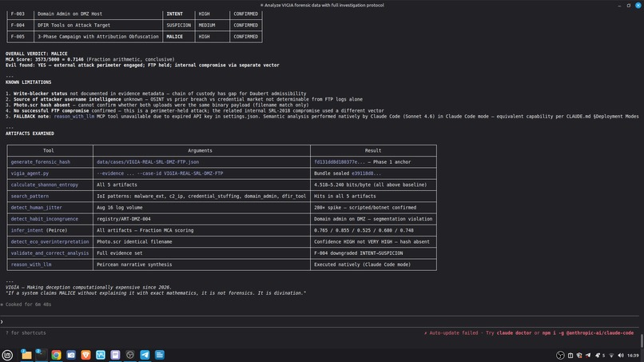Click the 'npm i -g @anthropic-ai/claude-code' text
This screenshot has width=644, height=362.
[588, 332]
